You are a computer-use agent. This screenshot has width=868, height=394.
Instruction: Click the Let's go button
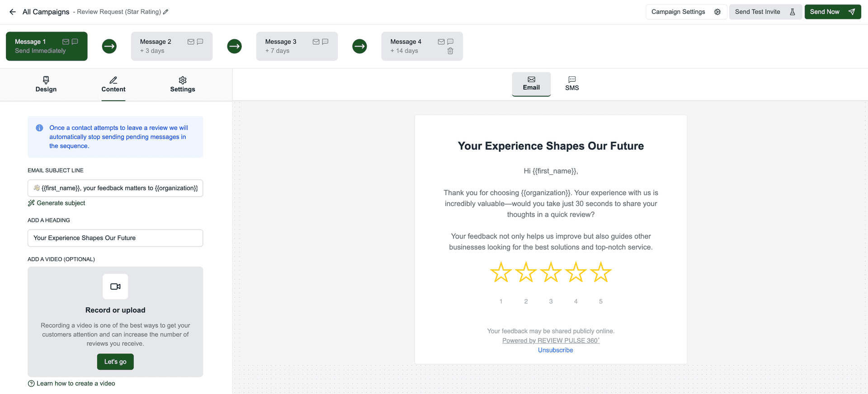point(115,362)
